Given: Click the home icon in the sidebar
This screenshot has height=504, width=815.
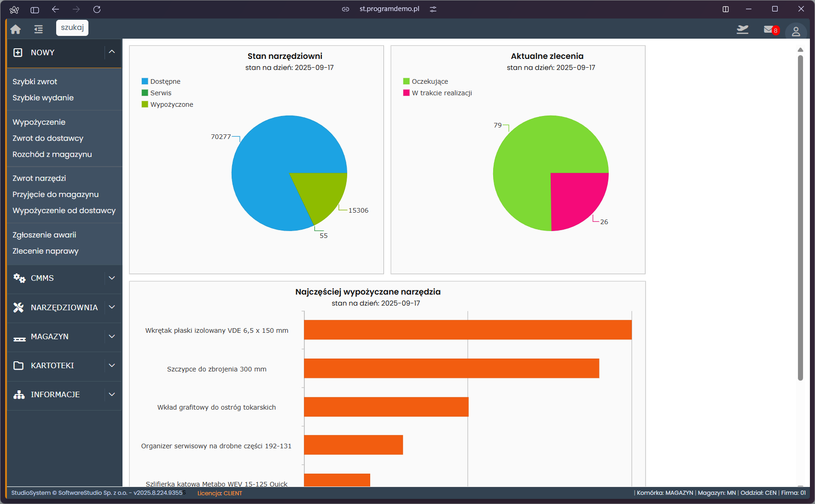Looking at the screenshot, I should pyautogui.click(x=15, y=29).
